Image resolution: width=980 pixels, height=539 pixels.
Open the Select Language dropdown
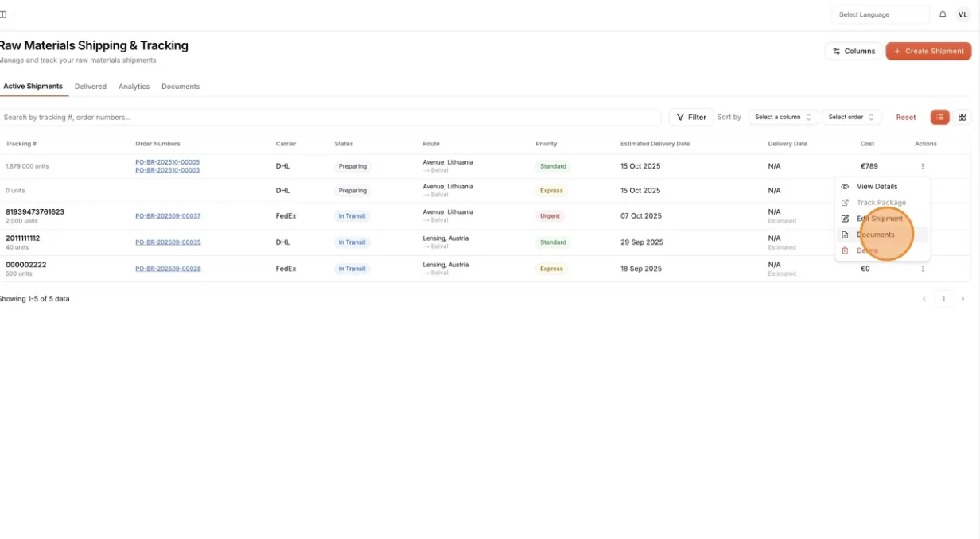881,14
